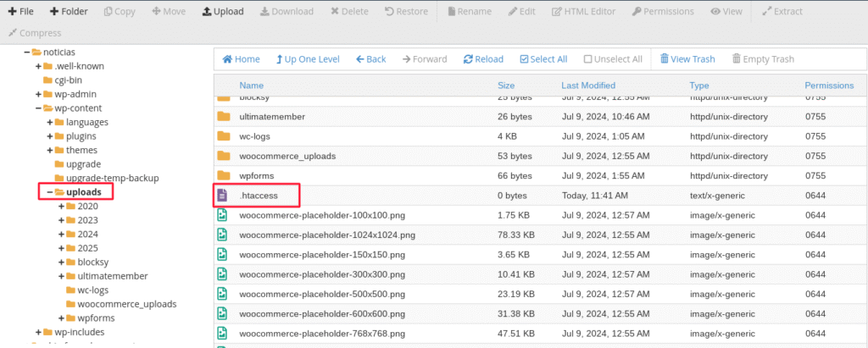Click the View toolbar button

coord(726,11)
